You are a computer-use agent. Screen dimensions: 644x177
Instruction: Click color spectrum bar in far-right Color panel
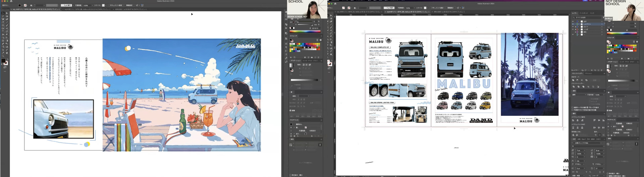pyautogui.click(x=622, y=33)
